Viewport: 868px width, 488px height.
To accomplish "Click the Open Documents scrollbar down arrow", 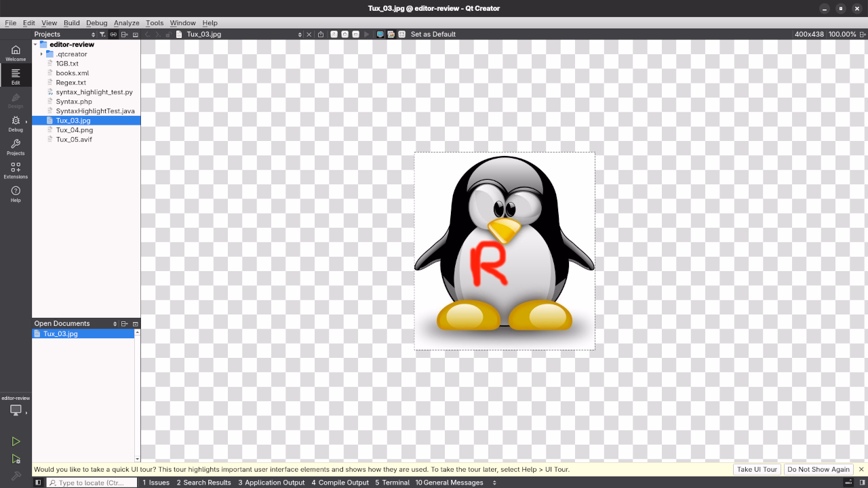I will coord(138,459).
